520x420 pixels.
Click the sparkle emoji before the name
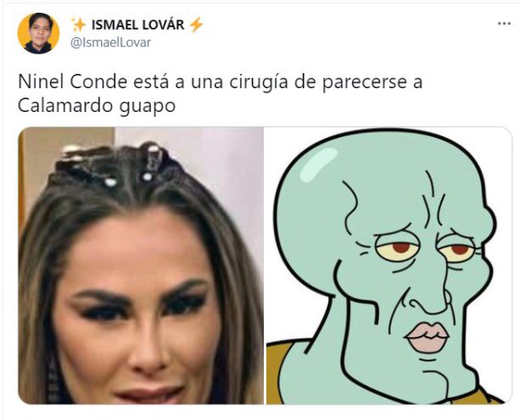click(x=79, y=25)
